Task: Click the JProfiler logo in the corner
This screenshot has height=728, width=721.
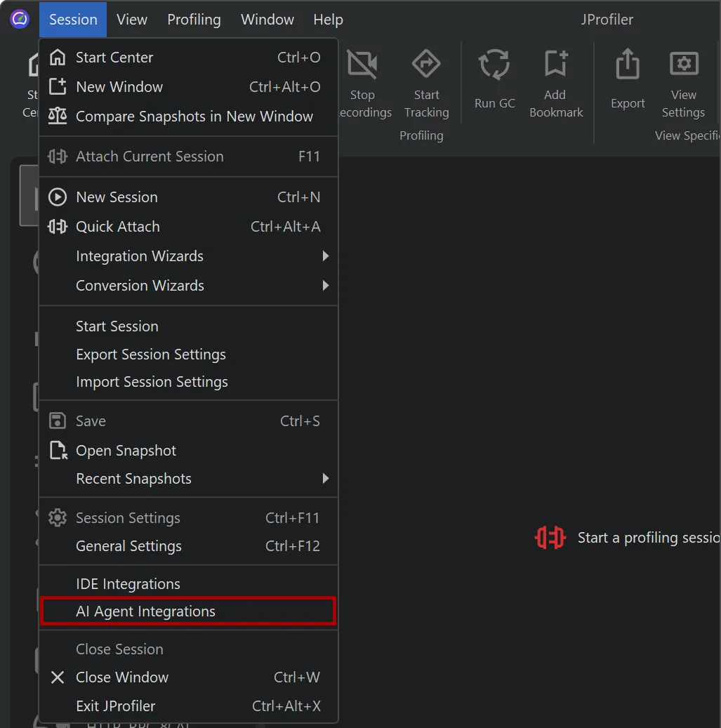Action: click(19, 19)
